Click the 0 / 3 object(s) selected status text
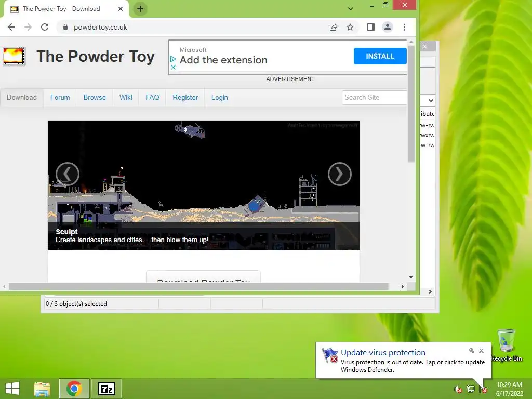This screenshot has width=532, height=399. click(x=76, y=304)
